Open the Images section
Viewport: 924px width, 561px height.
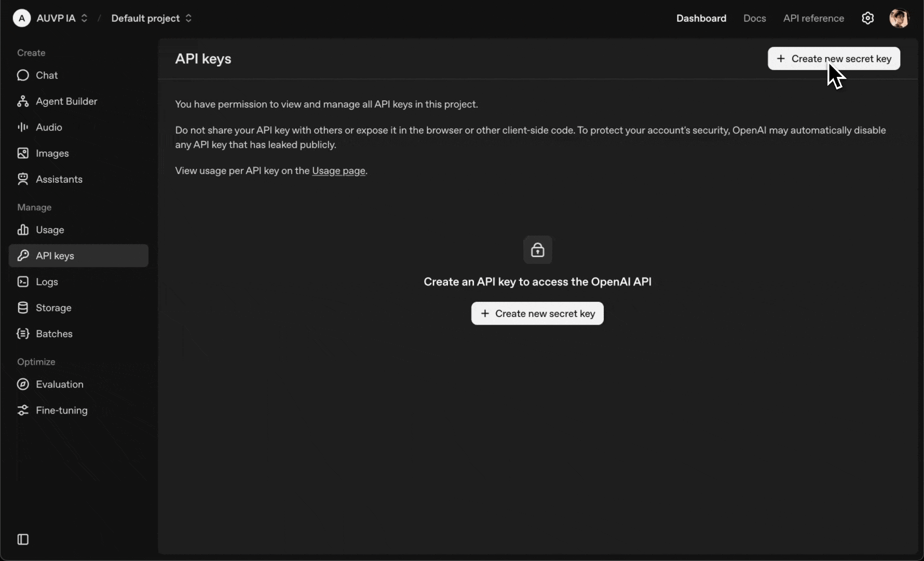[x=23, y=153]
